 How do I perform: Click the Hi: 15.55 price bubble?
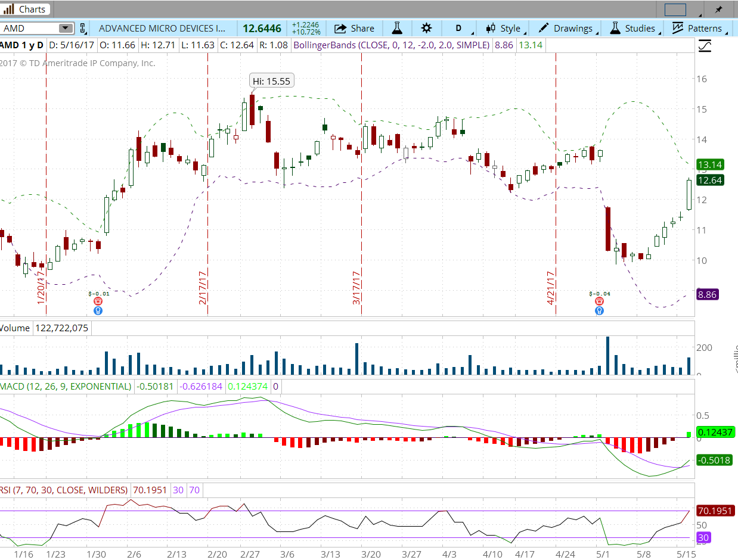271,82
